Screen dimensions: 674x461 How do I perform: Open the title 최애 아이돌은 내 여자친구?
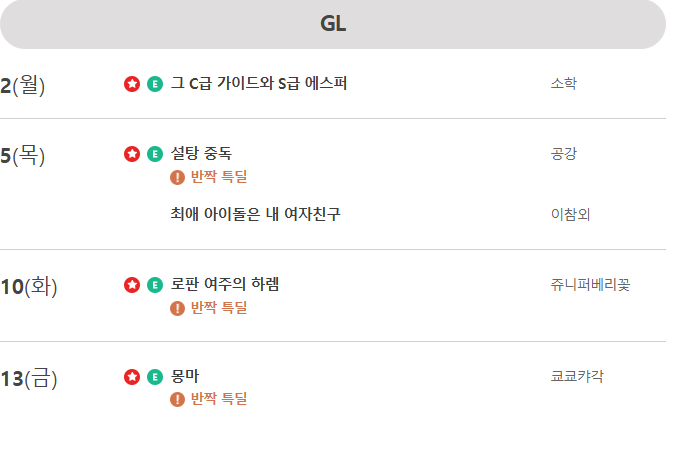coord(255,214)
